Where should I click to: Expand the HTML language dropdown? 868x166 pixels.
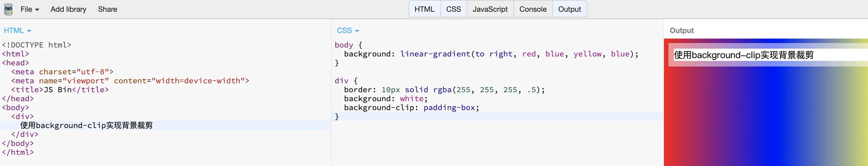coord(17,30)
